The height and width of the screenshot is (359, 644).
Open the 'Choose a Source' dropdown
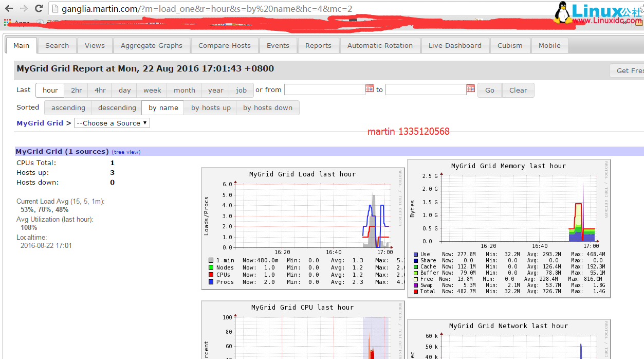pos(112,123)
